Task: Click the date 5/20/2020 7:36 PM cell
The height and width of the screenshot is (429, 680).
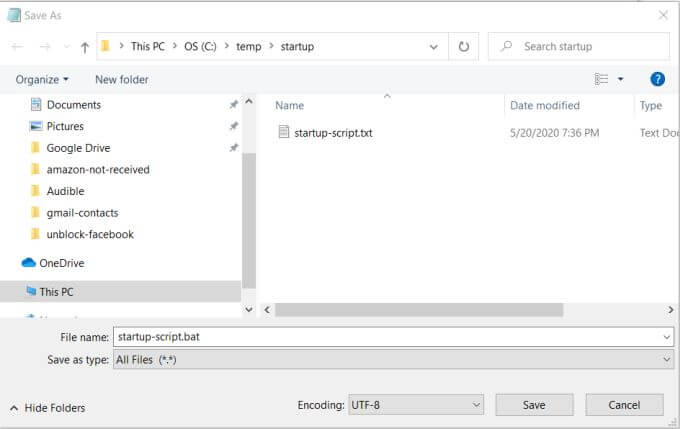Action: tap(554, 133)
